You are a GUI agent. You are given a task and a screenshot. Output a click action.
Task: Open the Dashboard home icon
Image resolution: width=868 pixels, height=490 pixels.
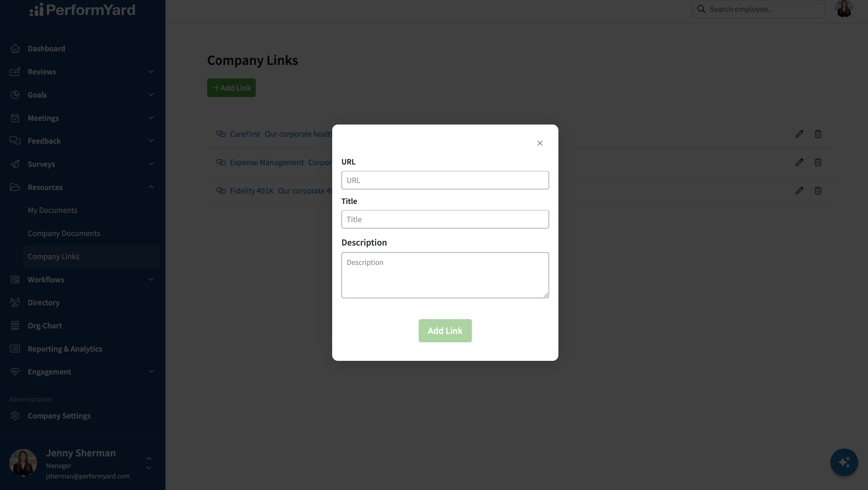(15, 49)
